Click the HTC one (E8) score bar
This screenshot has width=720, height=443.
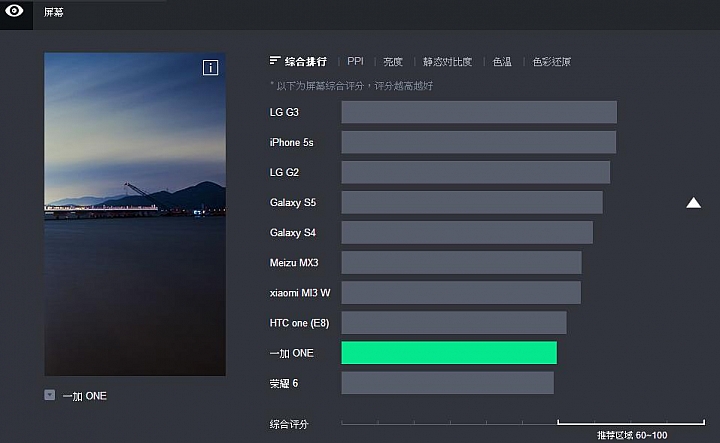(x=454, y=323)
